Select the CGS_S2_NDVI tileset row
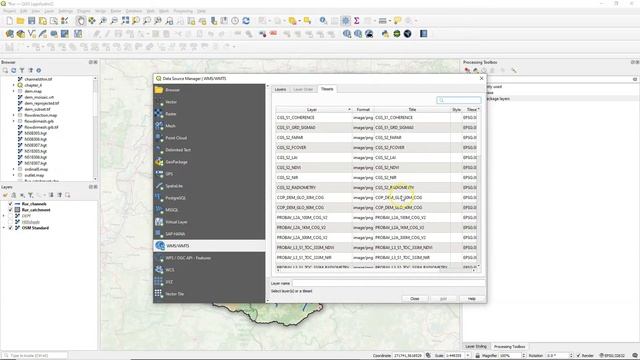This screenshot has width=640, height=360. [376, 167]
